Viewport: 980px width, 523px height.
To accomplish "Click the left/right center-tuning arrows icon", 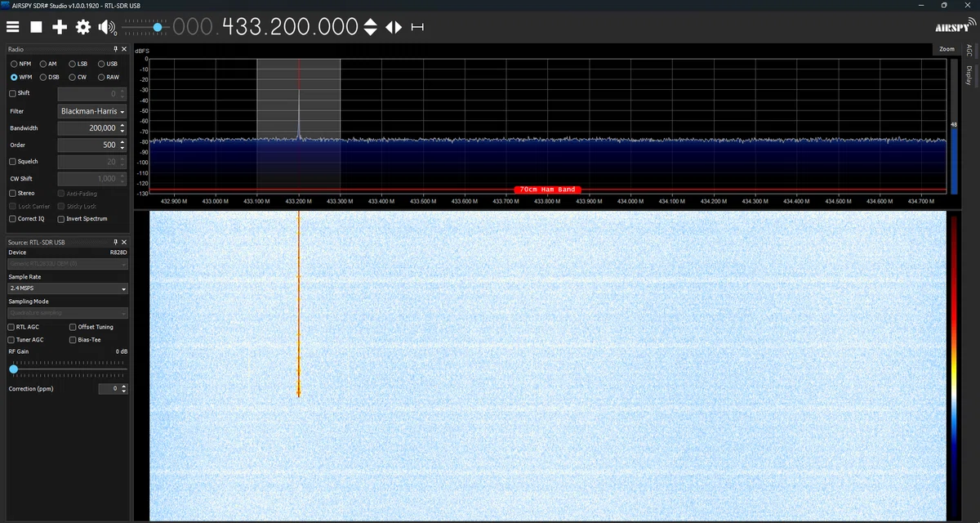I will point(394,27).
